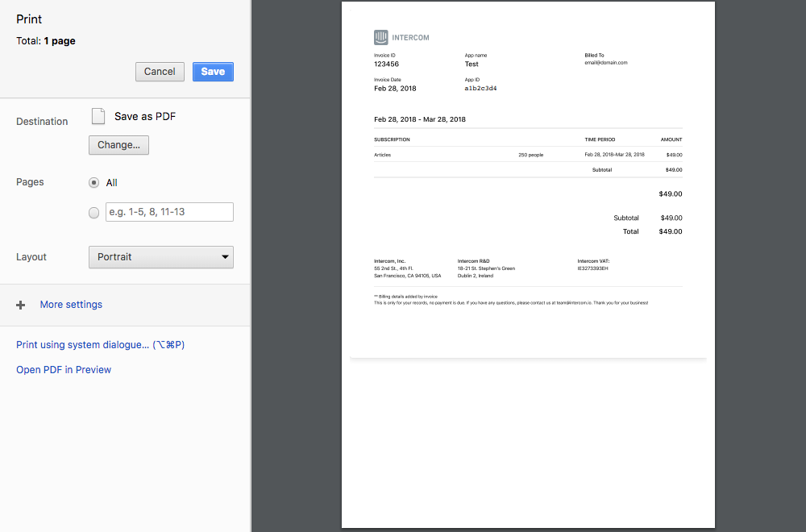Expand More settings
Image resolution: width=806 pixels, height=532 pixels.
pos(70,305)
